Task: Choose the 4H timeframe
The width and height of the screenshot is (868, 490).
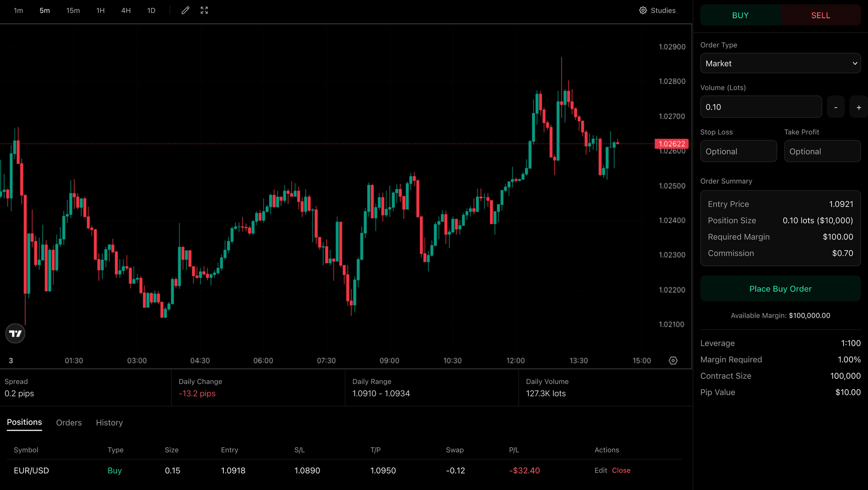Action: [x=126, y=11]
